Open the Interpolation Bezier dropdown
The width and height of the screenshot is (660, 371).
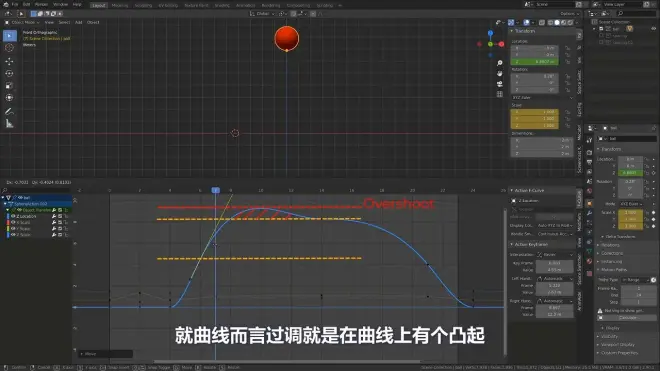coord(555,255)
